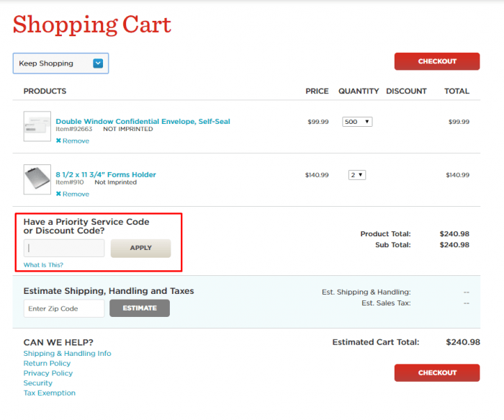504x420 pixels.
Task: Click the envelope row total $99.99
Action: point(459,122)
